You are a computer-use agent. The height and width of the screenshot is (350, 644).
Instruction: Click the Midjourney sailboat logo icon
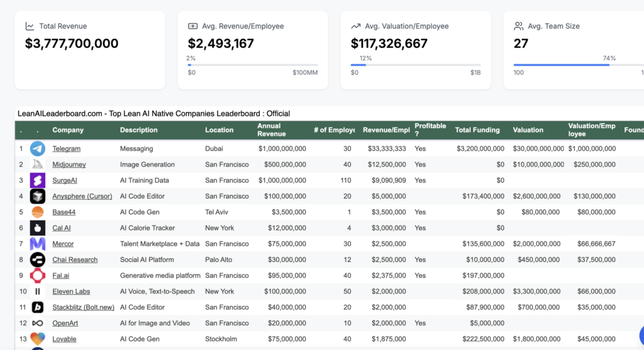pos(38,165)
